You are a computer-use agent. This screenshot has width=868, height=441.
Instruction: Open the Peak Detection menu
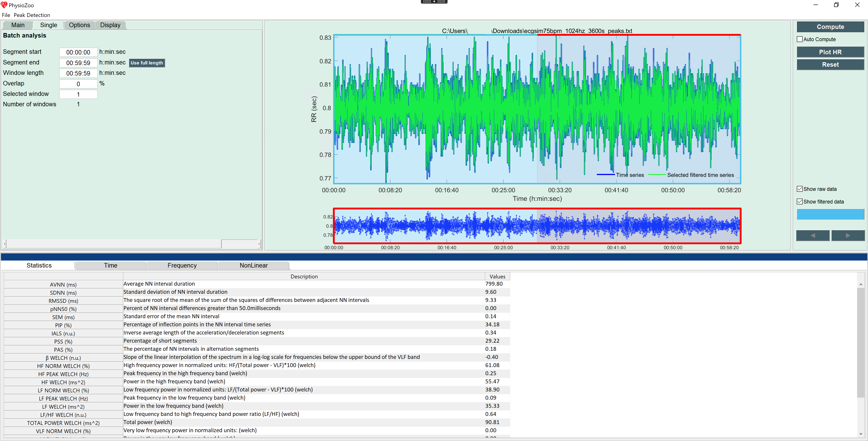tap(32, 15)
